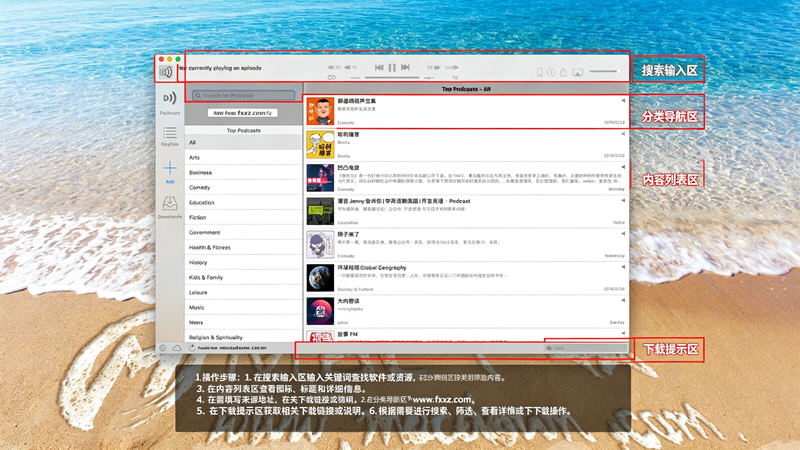
Task: Open the episode info icon
Action: (551, 72)
